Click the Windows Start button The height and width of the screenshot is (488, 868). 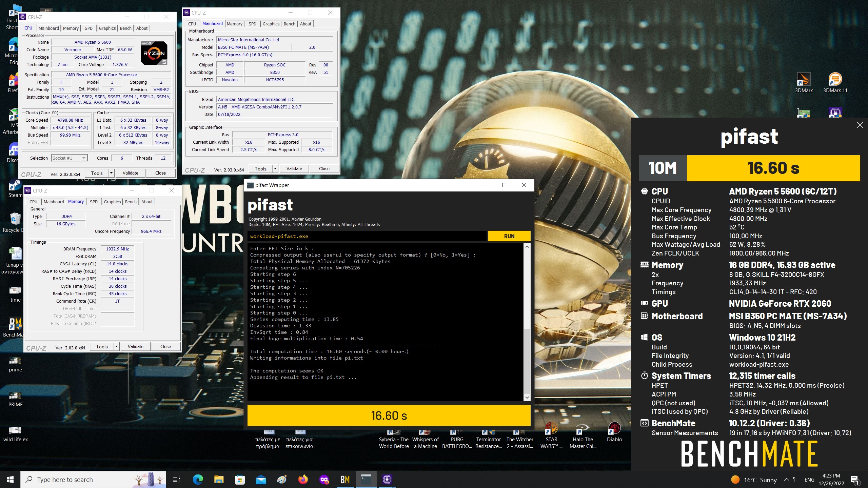(x=10, y=480)
